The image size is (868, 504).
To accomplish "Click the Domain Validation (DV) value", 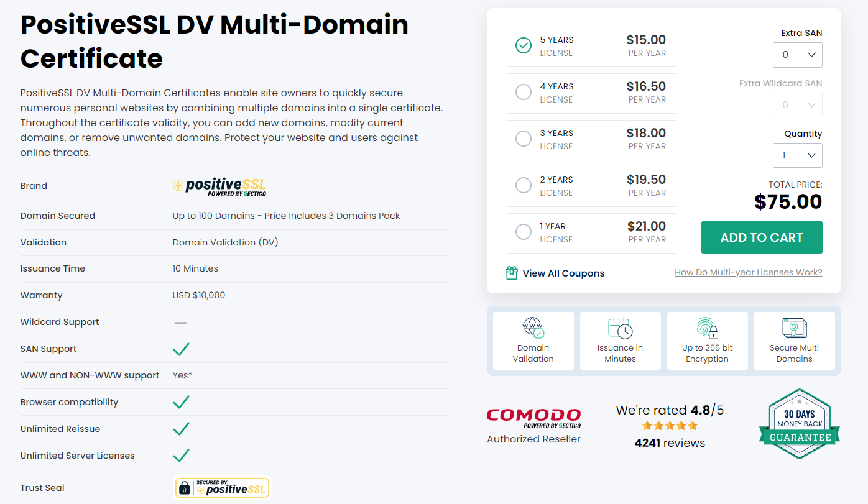I will (x=225, y=242).
